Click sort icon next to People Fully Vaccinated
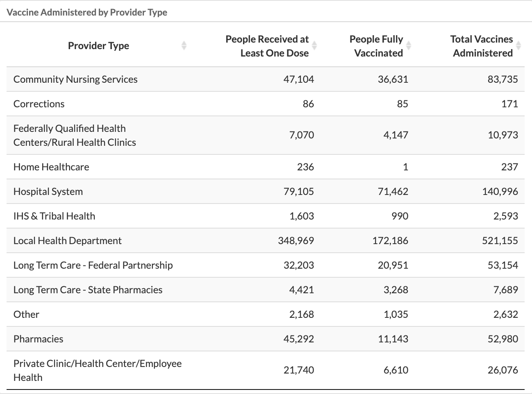This screenshot has height=394, width=532. click(x=409, y=45)
